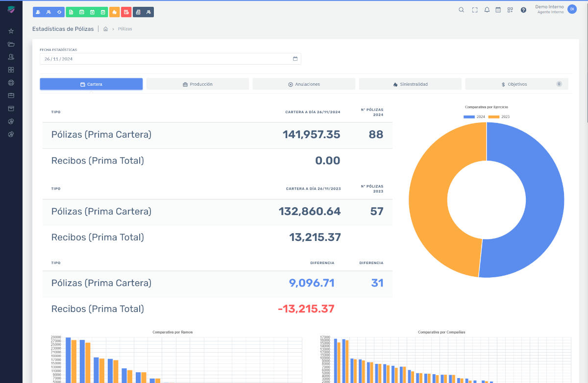This screenshot has width=588, height=383.
Task: Click the briefcase icon in the sidebar
Action: coord(11,96)
